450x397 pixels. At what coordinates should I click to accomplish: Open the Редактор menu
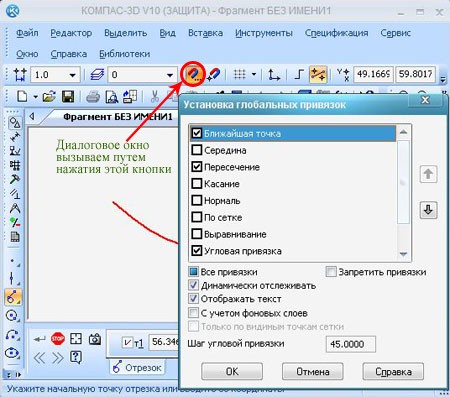tap(71, 33)
